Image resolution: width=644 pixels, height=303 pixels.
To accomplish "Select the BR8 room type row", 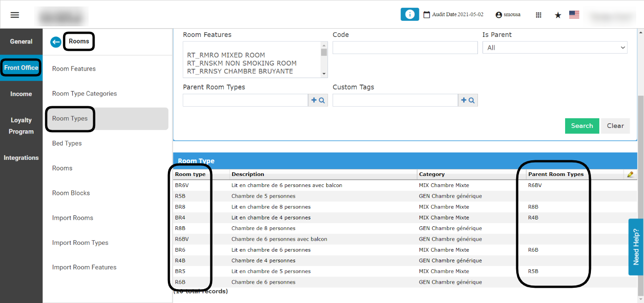I will 405,207.
